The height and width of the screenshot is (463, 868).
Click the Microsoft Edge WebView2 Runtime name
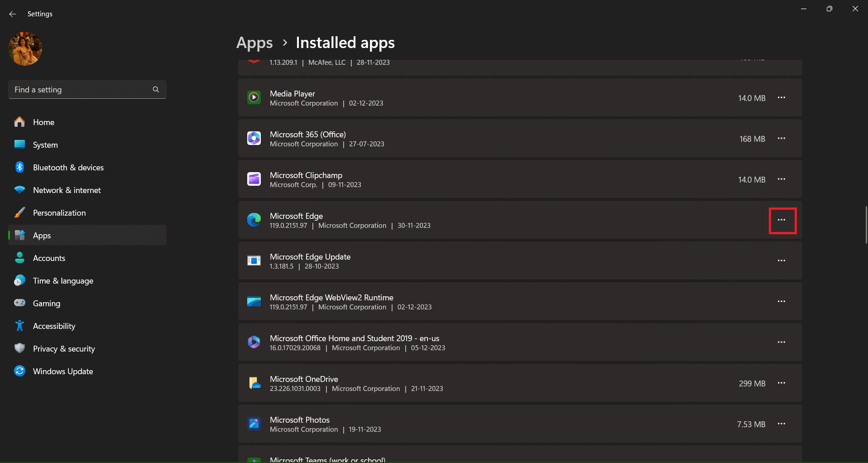(331, 298)
